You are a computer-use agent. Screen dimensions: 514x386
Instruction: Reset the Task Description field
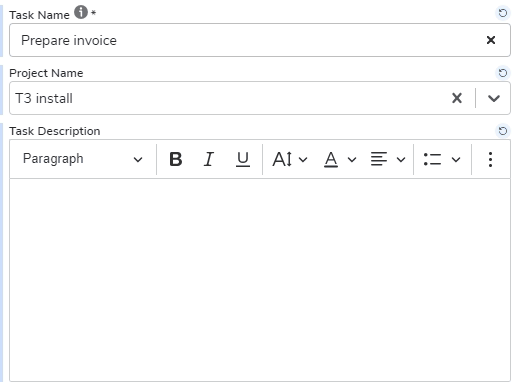pos(503,131)
